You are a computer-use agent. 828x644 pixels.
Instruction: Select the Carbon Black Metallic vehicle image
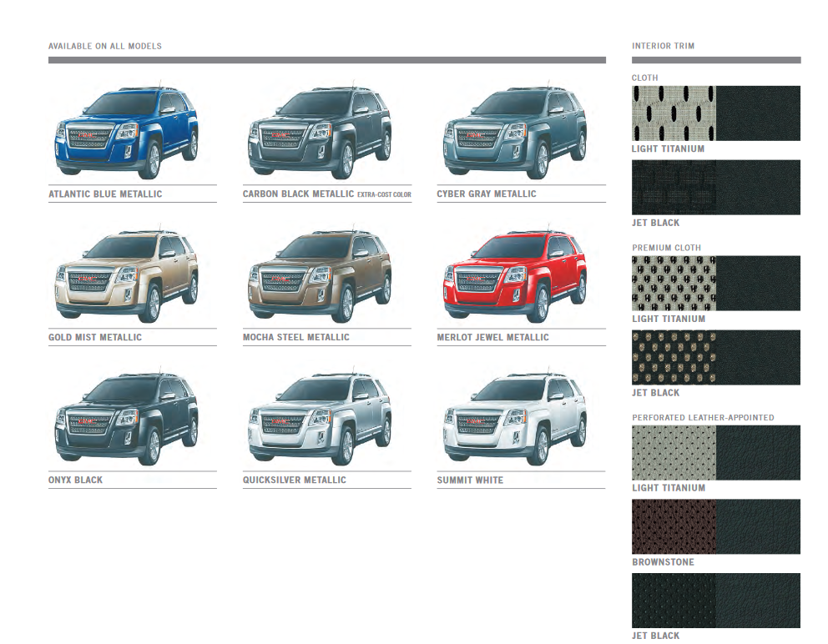pyautogui.click(x=320, y=132)
